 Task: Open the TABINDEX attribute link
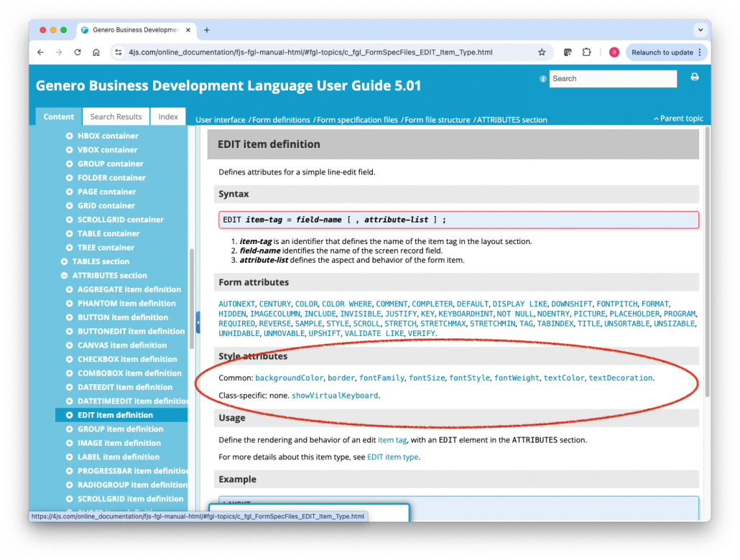pos(555,324)
